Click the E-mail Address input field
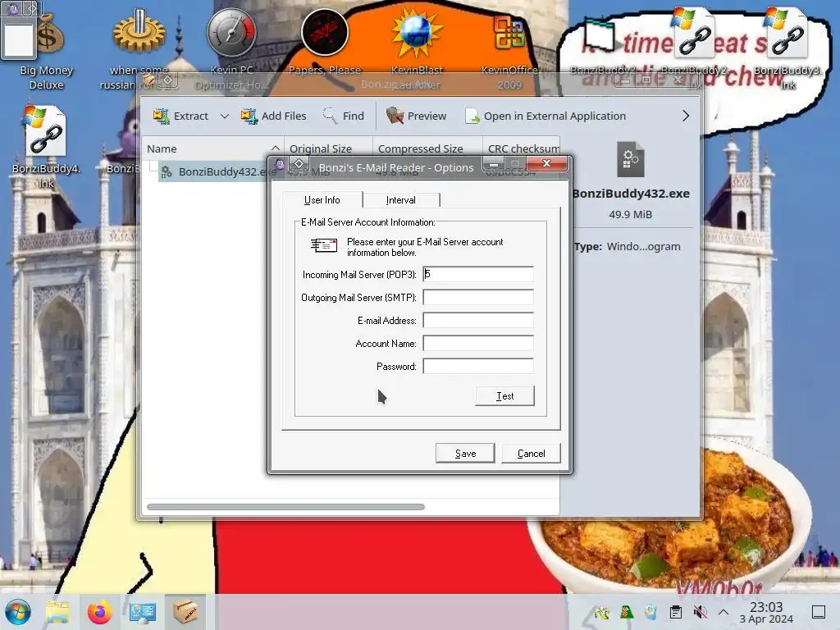 [x=478, y=321]
